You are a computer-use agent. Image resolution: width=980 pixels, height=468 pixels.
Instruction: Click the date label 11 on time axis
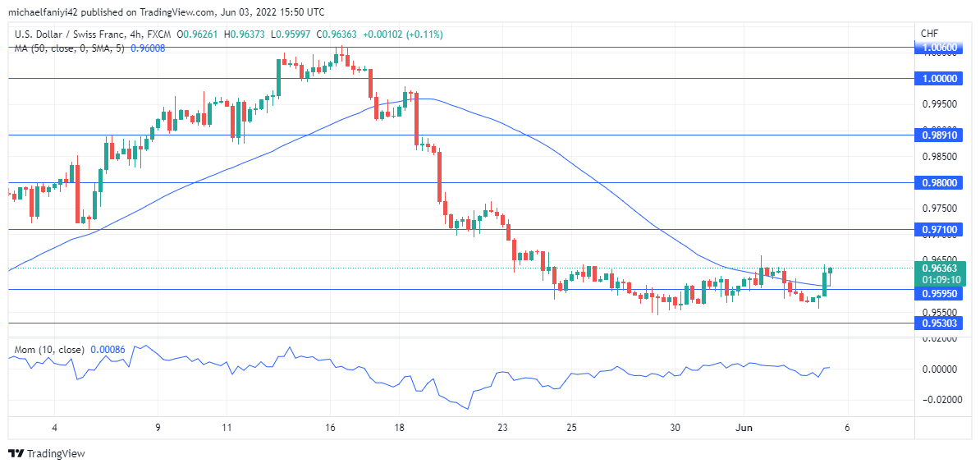[x=227, y=428]
